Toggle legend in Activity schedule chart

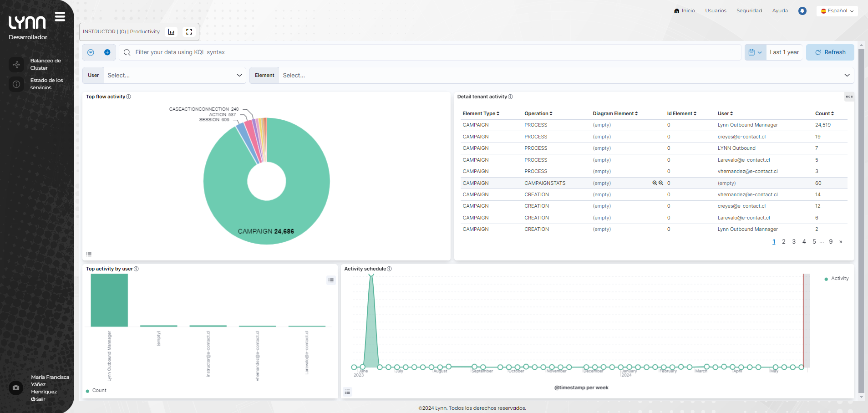click(x=348, y=392)
